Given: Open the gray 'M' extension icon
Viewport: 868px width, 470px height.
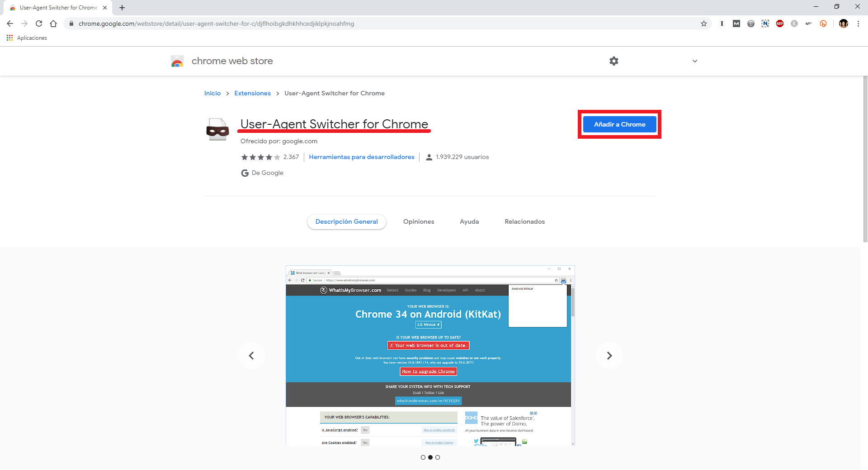Looking at the screenshot, I should point(736,23).
